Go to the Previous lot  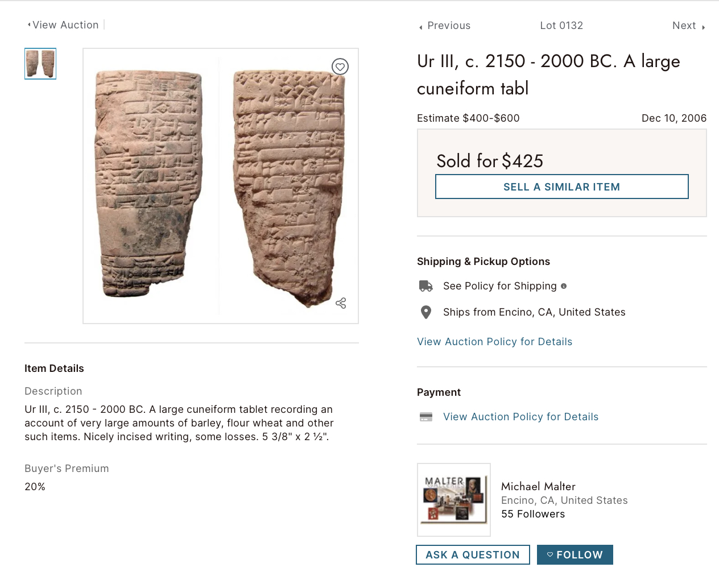click(448, 26)
